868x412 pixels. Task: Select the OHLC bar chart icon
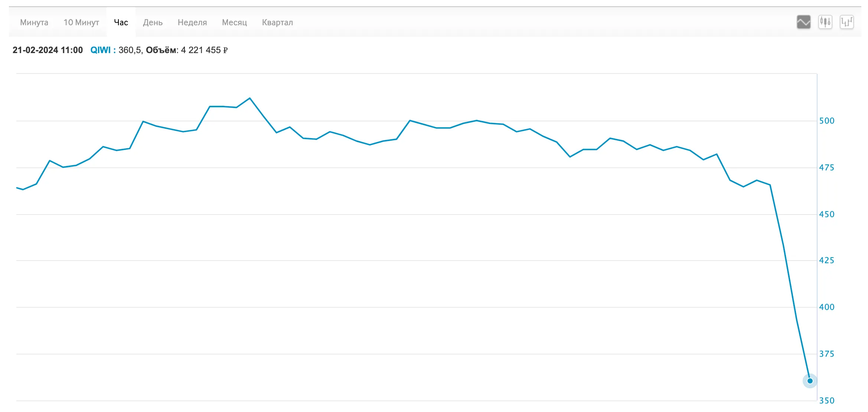[x=846, y=22]
